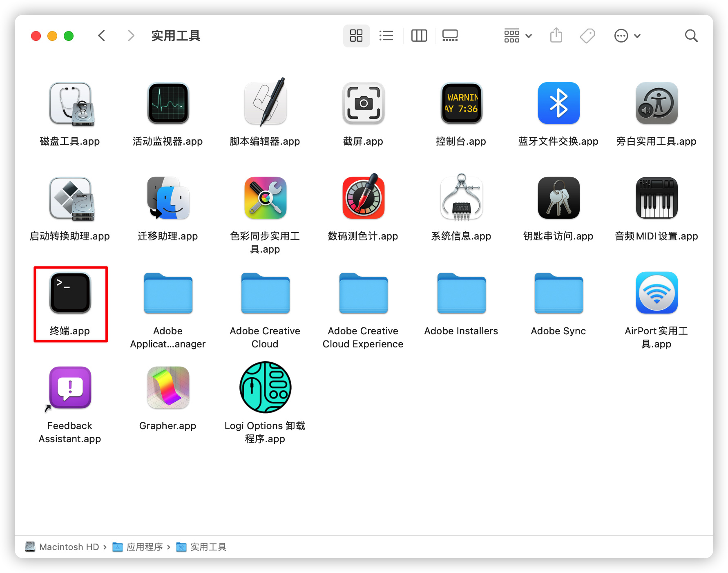Image resolution: width=728 pixels, height=573 pixels.
Task: Open 控制台.app (Console)
Action: click(461, 103)
